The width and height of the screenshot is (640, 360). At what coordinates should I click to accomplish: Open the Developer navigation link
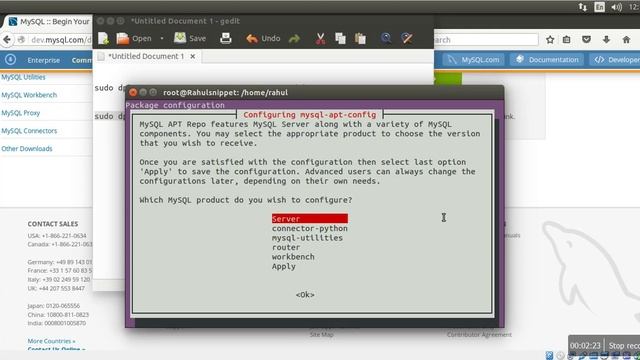[616, 60]
